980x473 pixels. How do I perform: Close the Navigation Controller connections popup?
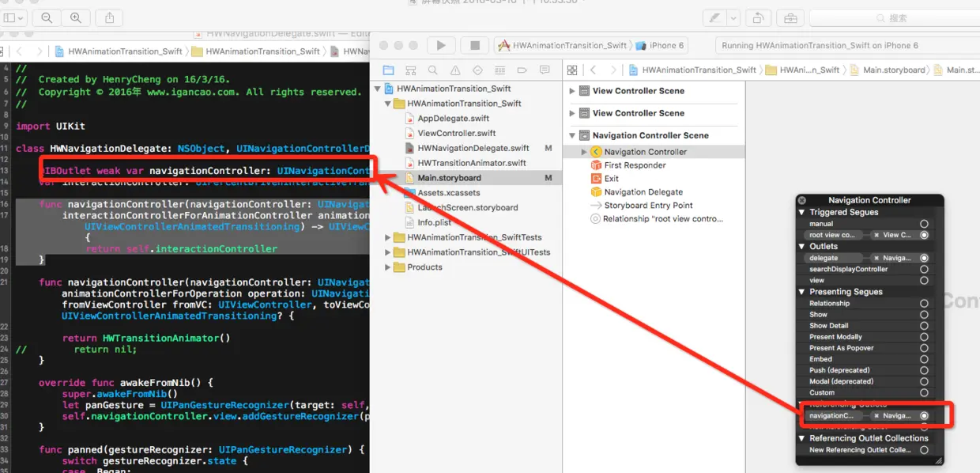(x=802, y=200)
